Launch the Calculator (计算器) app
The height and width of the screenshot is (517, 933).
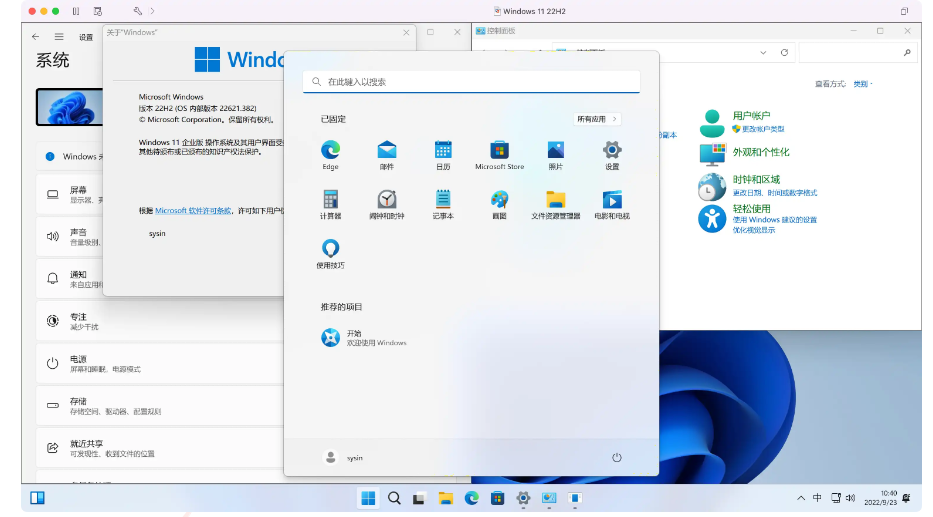pos(330,204)
